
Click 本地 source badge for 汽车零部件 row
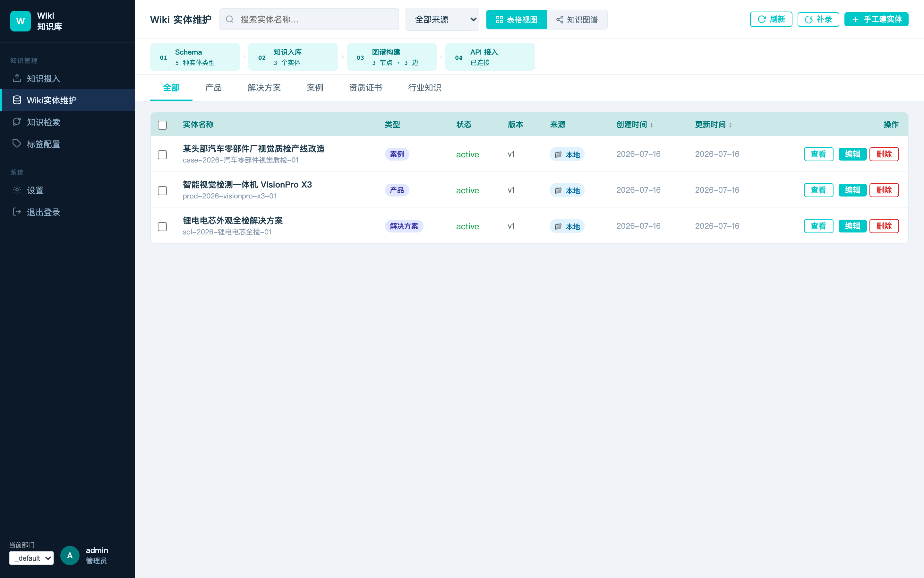[x=567, y=154]
